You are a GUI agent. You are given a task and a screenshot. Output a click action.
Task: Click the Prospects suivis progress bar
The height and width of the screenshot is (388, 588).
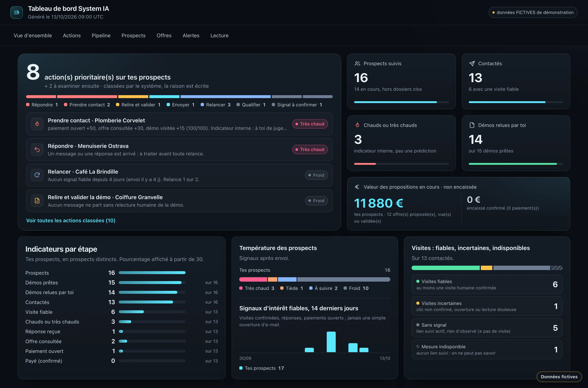401,102
